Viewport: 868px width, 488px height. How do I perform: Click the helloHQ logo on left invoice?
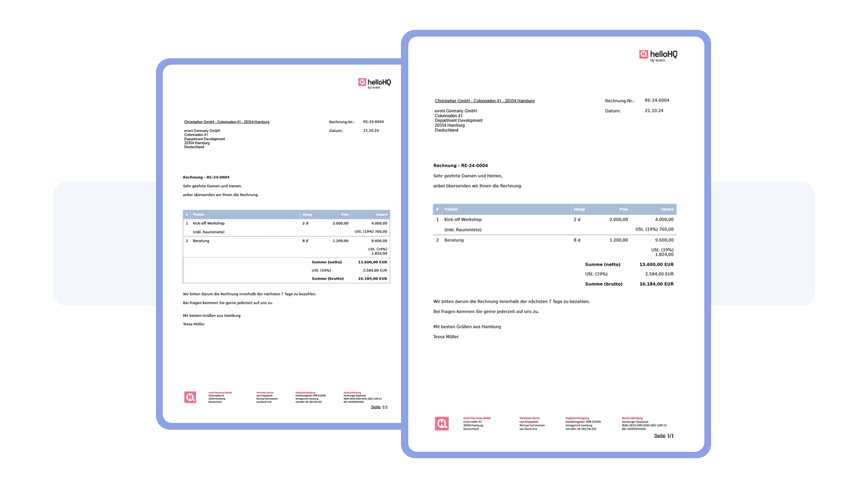point(374,83)
